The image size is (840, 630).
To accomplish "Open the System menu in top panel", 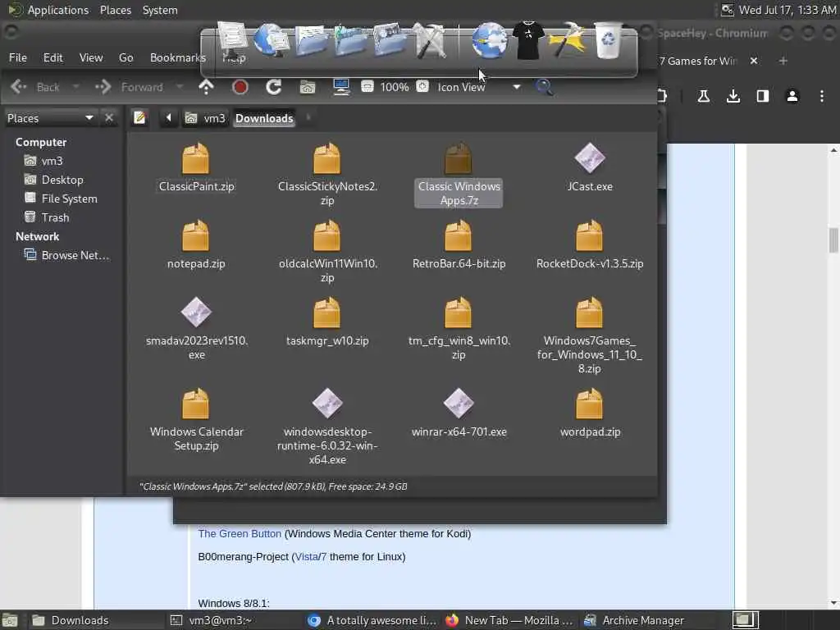I will click(x=160, y=10).
